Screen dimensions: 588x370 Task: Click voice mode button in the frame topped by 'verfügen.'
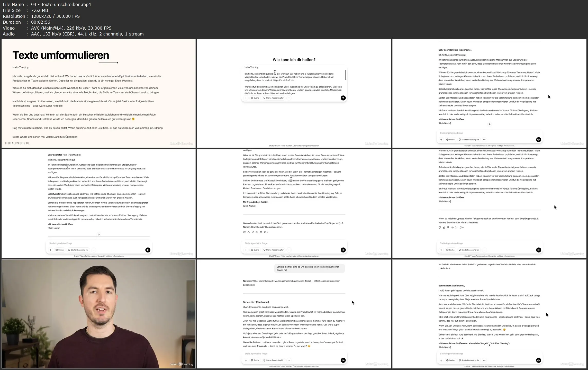[x=343, y=250]
